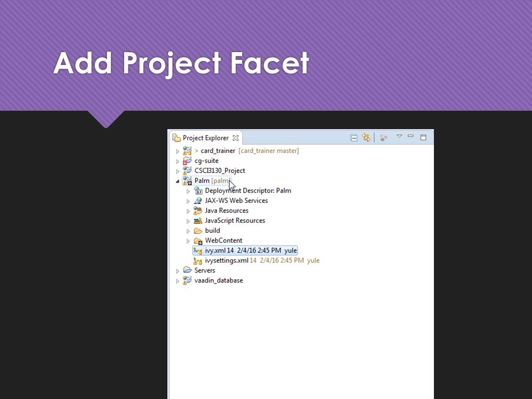Click the JAX-WS Web Services icon
Screen dimensions: 532x399
coord(198,201)
